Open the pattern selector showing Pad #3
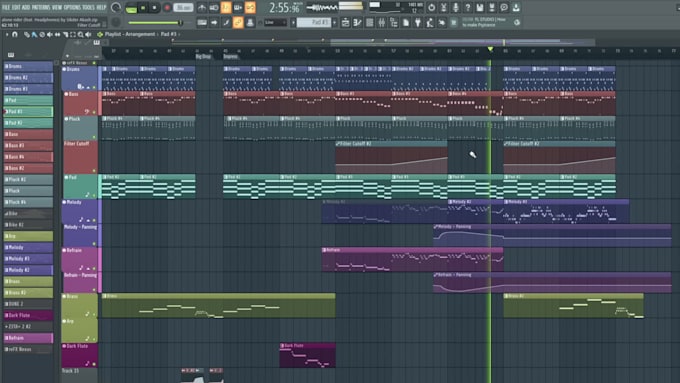The height and width of the screenshot is (383, 680). (314, 23)
